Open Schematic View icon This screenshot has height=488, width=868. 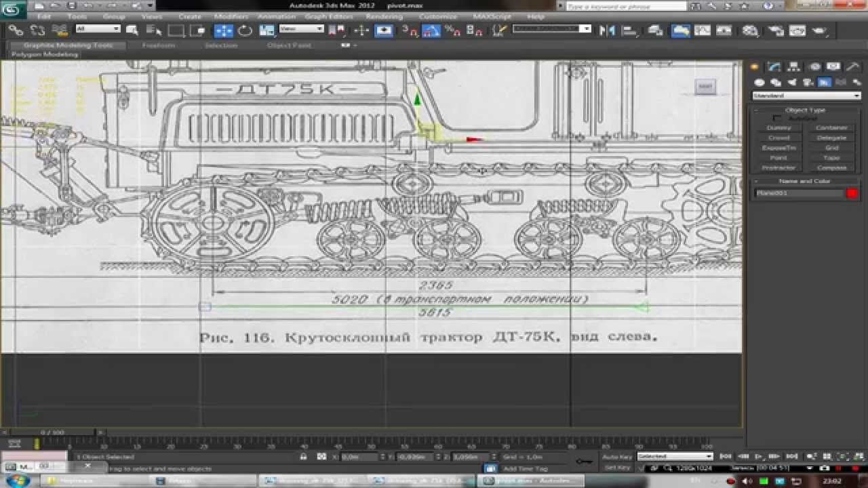pos(724,30)
